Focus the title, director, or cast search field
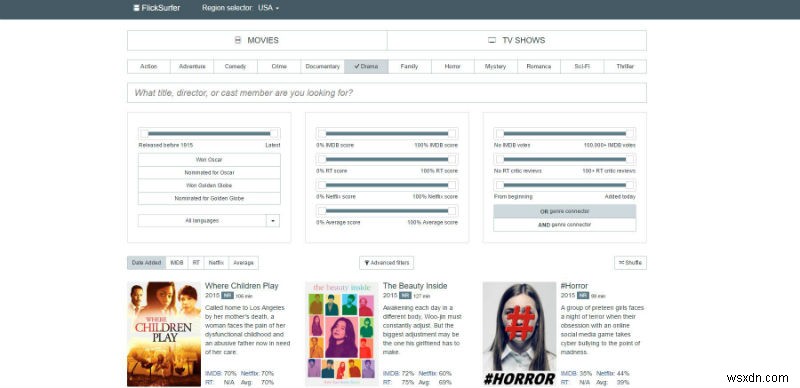The height and width of the screenshot is (388, 800). tap(387, 93)
